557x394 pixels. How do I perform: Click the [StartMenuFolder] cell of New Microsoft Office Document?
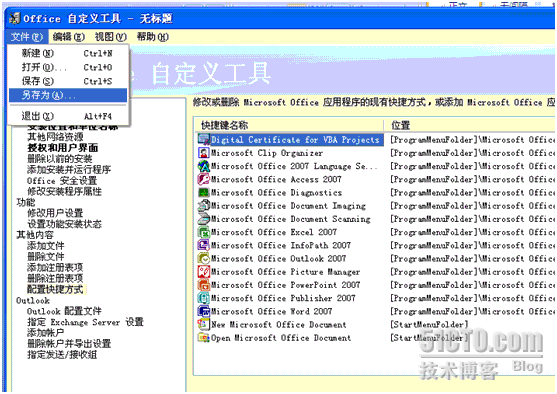click(x=429, y=324)
